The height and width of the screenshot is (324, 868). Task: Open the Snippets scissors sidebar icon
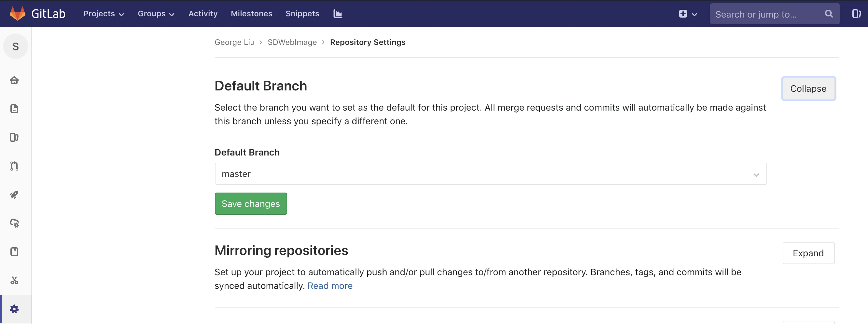[15, 280]
